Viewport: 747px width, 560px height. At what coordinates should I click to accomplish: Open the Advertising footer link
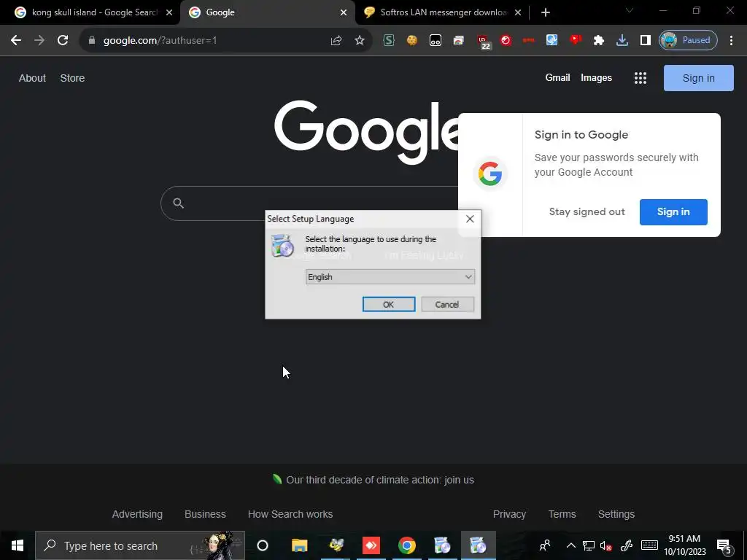137,514
